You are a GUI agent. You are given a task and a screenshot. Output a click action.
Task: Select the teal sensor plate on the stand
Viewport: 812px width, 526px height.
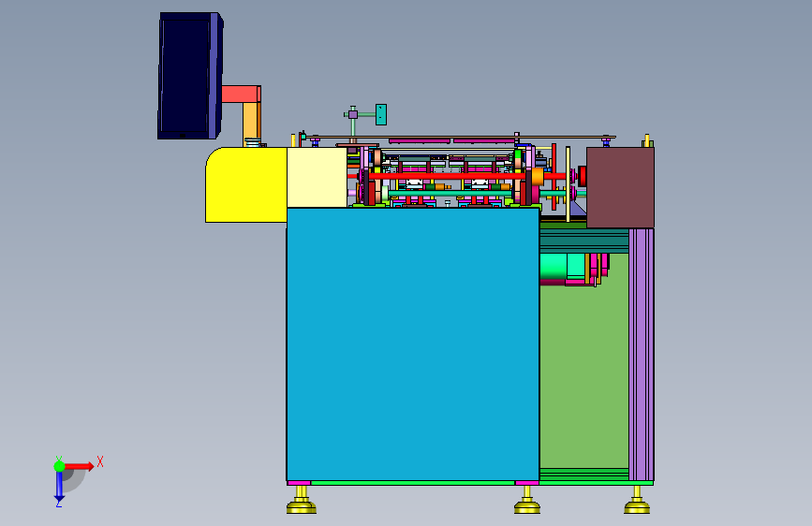point(381,114)
